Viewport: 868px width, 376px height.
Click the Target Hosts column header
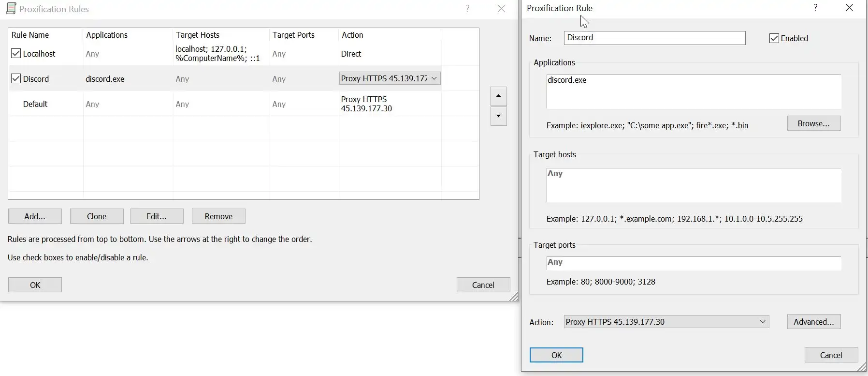tap(198, 35)
